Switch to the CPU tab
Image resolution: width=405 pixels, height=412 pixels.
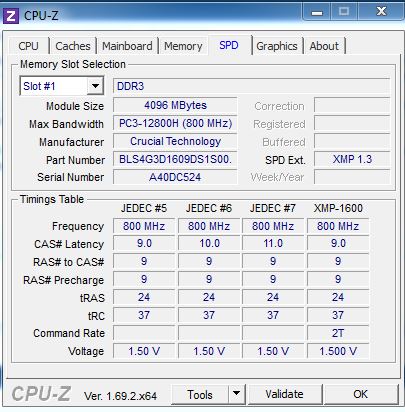[x=28, y=46]
